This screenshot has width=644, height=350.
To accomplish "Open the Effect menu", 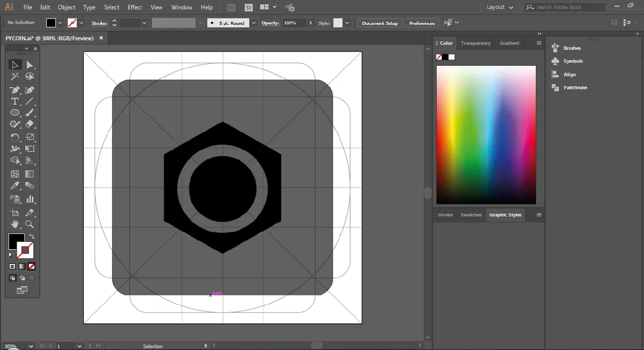I will point(135,7).
